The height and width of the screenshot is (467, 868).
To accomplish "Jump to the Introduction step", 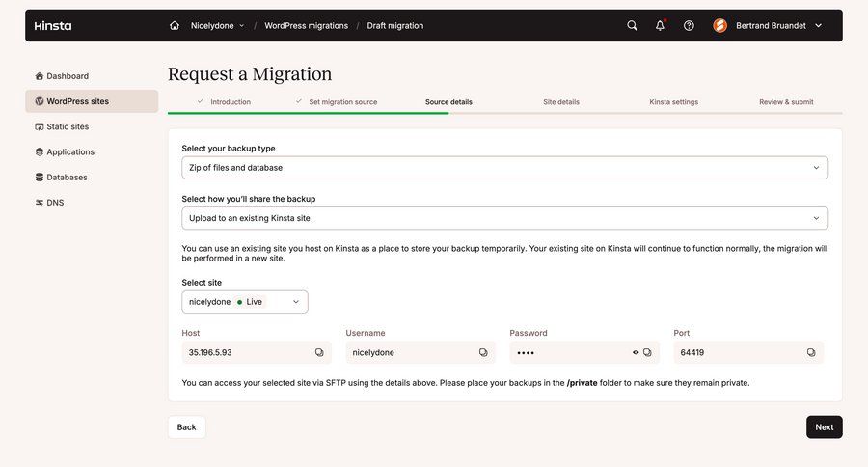I will coord(230,102).
